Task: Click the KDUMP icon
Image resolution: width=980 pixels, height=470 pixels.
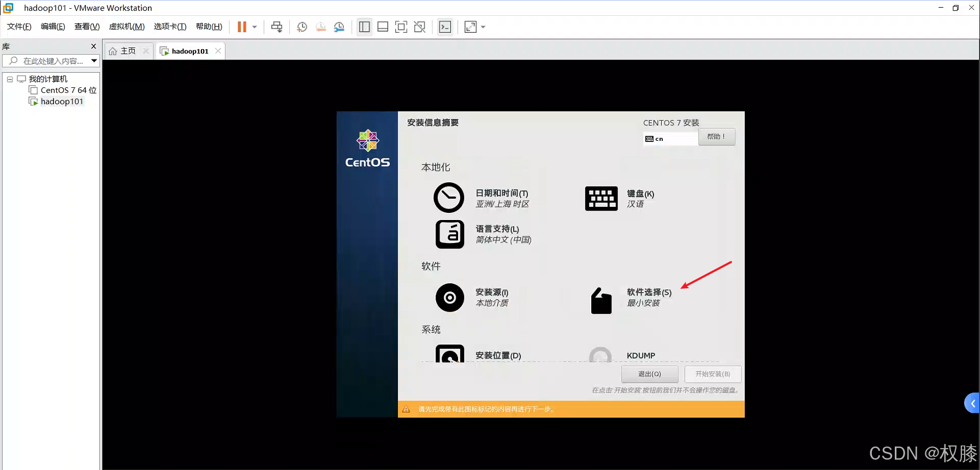Action: 601,354
